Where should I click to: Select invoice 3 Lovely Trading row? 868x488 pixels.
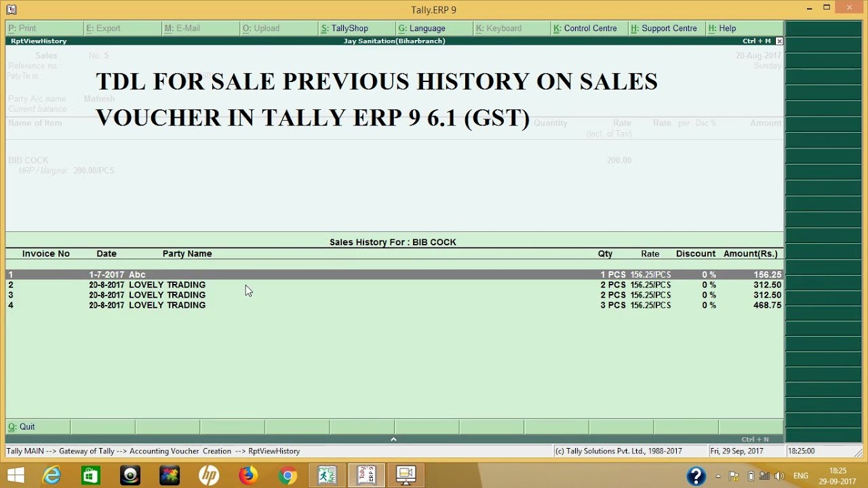[395, 295]
